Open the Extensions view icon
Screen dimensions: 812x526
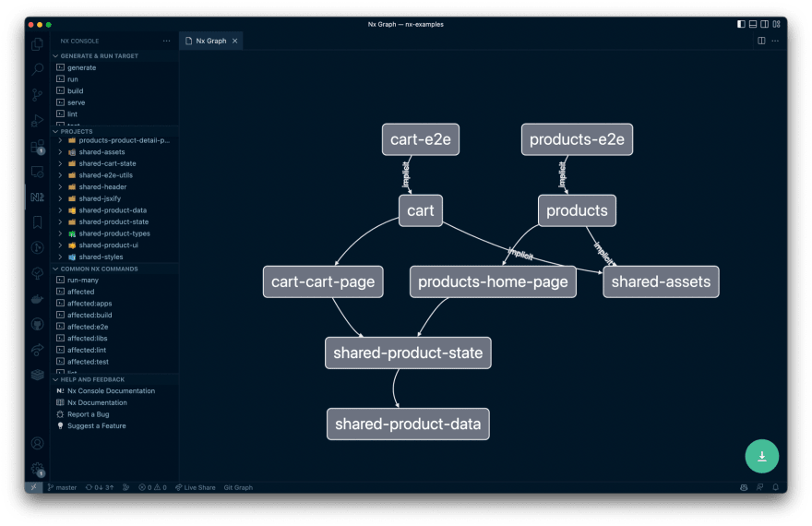(37, 147)
